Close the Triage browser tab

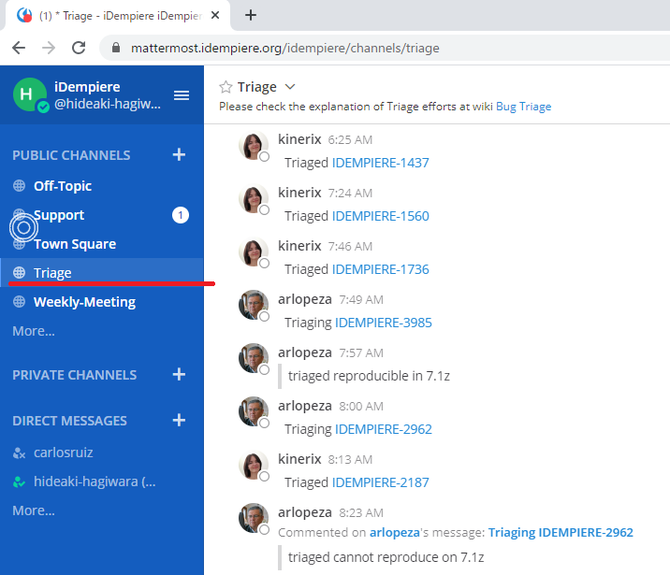pyautogui.click(x=215, y=15)
